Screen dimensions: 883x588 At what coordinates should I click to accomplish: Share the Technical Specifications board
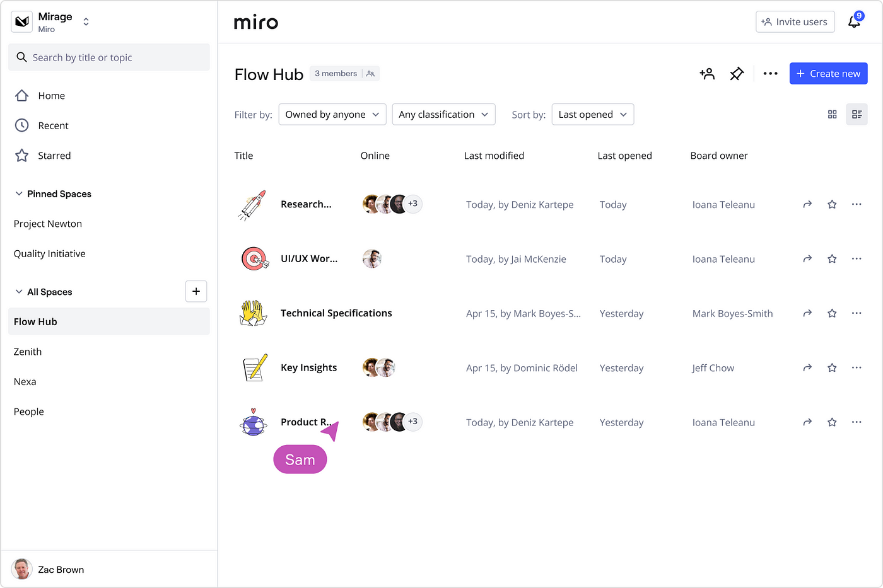coord(807,313)
